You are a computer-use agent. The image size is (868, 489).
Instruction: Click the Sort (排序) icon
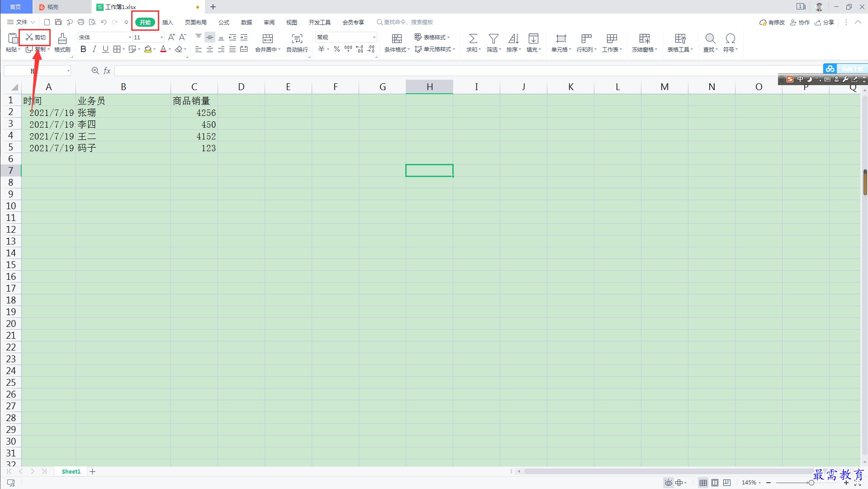pyautogui.click(x=513, y=38)
